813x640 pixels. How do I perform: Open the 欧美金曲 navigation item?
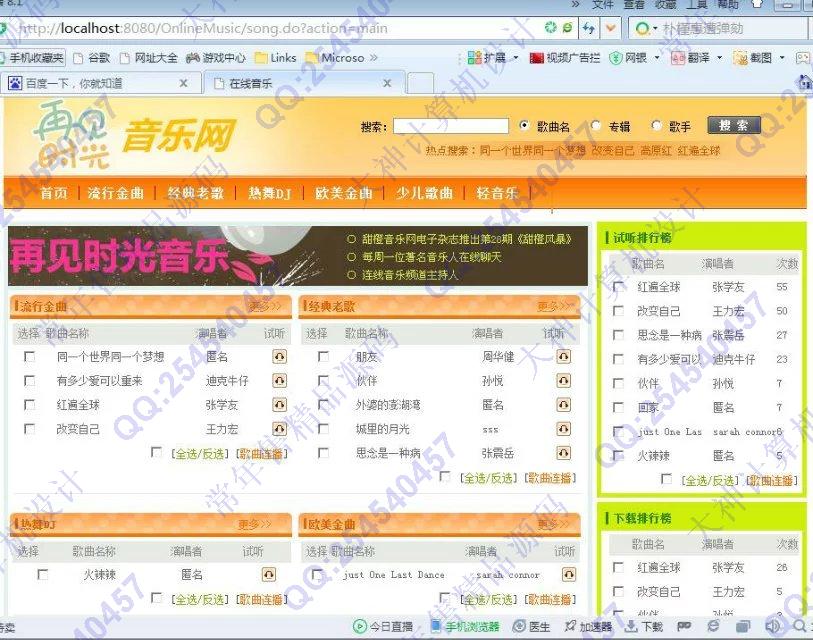344,193
